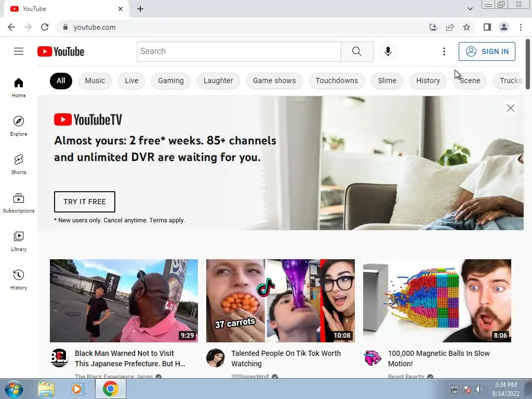Bookmark this page with star icon
This screenshot has width=532, height=399.
pyautogui.click(x=467, y=27)
